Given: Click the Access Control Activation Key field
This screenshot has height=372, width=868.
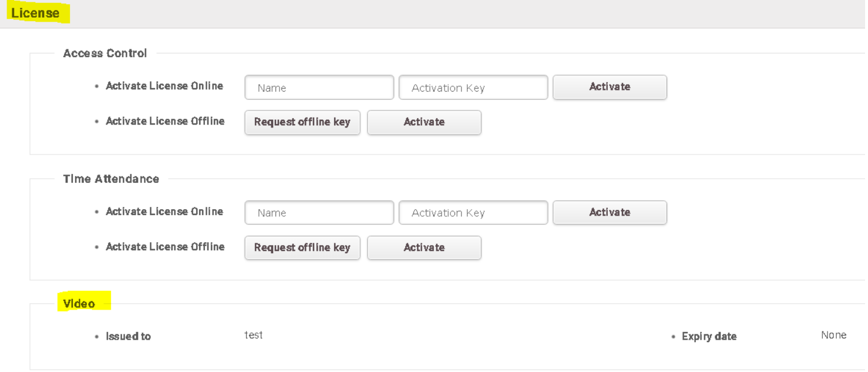Looking at the screenshot, I should click(473, 88).
